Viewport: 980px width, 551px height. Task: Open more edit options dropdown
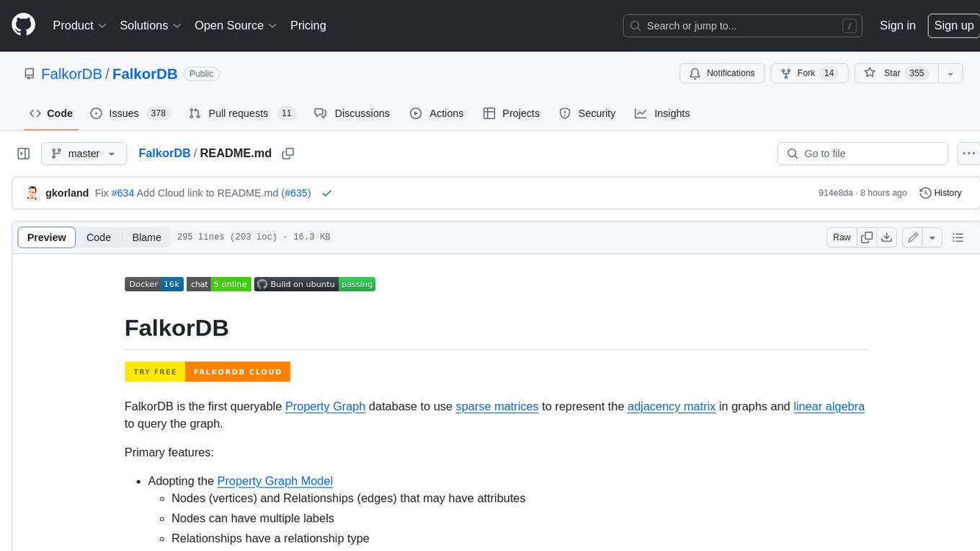(932, 237)
